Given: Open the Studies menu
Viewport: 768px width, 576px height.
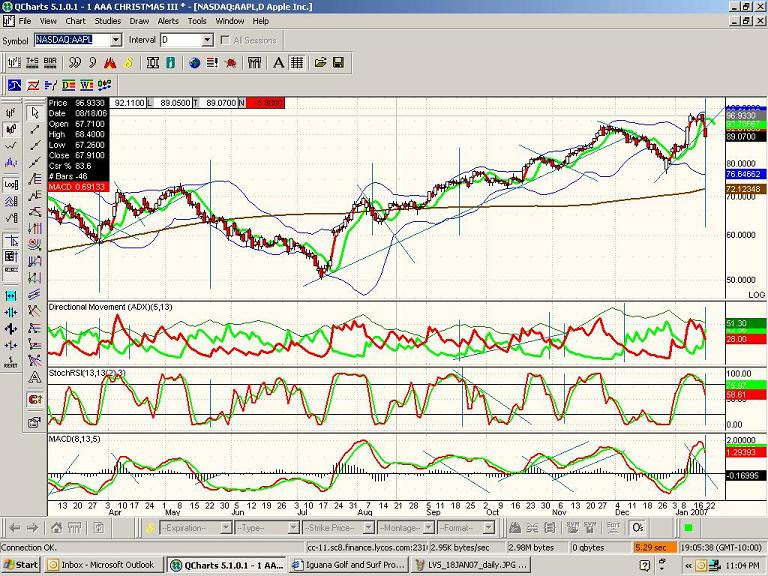Looking at the screenshot, I should tap(108, 21).
